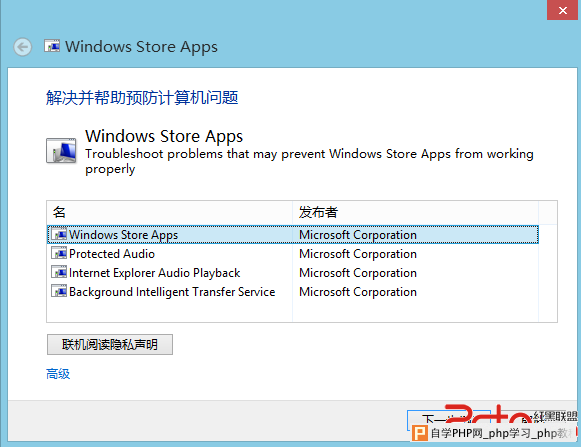The height and width of the screenshot is (447, 581).
Task: Click the large Windows Store Apps computer icon
Action: tap(62, 150)
